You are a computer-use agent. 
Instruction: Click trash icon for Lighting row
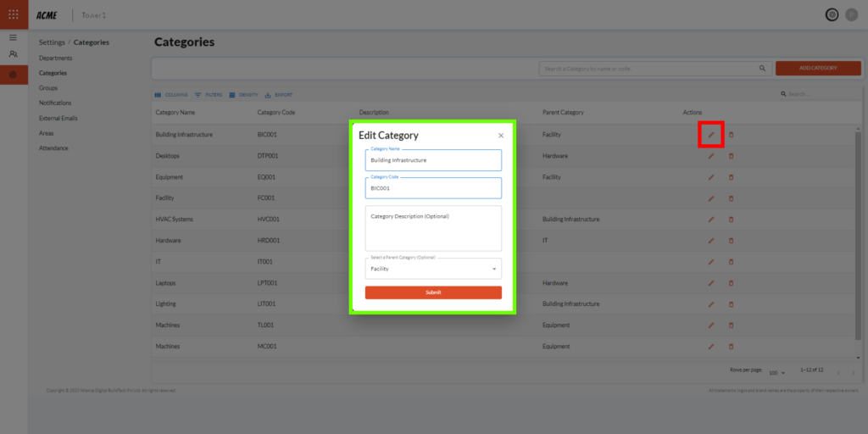732,304
